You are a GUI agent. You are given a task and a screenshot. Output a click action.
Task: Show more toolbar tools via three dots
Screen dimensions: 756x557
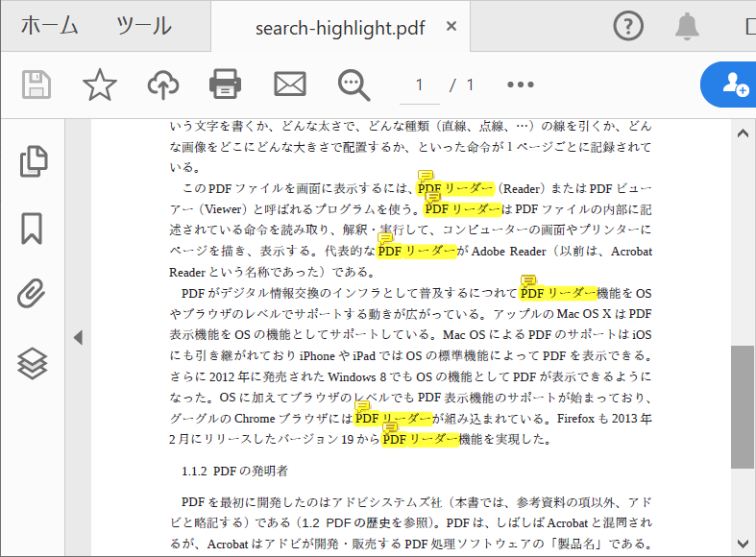click(521, 85)
